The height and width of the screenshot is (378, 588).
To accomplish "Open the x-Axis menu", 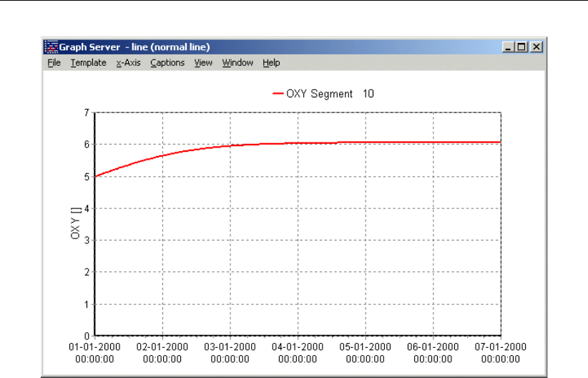I will (128, 63).
